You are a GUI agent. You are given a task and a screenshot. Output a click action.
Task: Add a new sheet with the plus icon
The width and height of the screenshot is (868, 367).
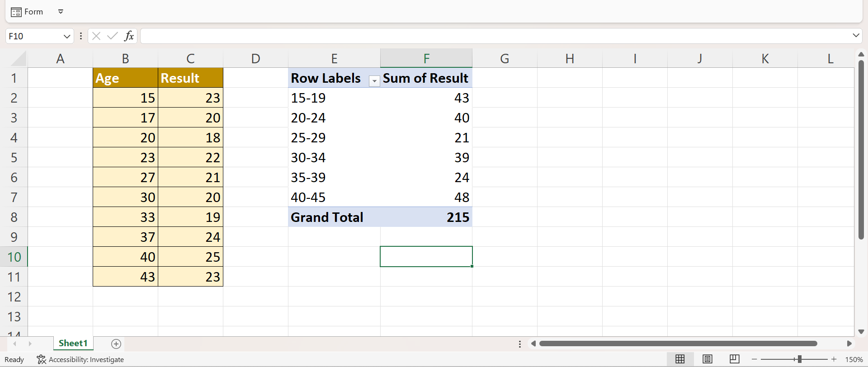(x=116, y=344)
